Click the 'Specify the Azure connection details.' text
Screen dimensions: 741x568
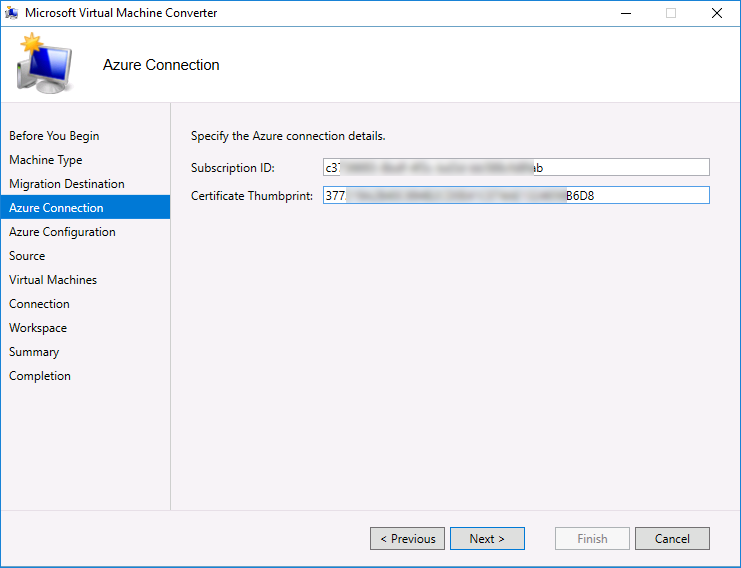(x=288, y=136)
